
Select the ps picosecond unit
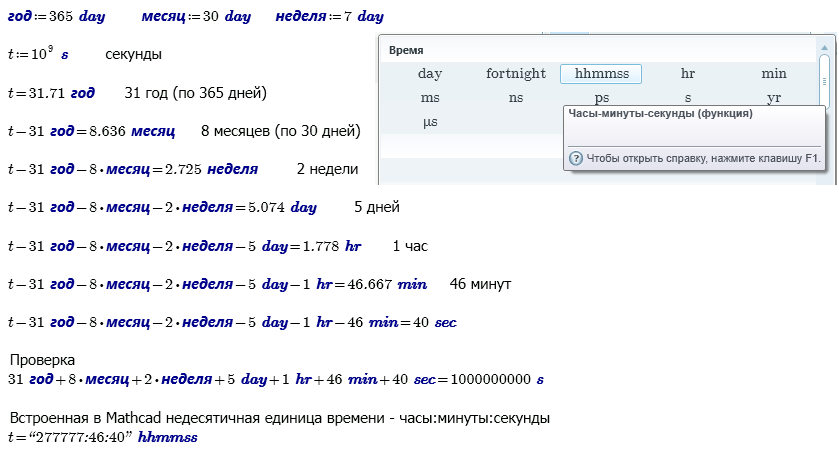click(601, 98)
